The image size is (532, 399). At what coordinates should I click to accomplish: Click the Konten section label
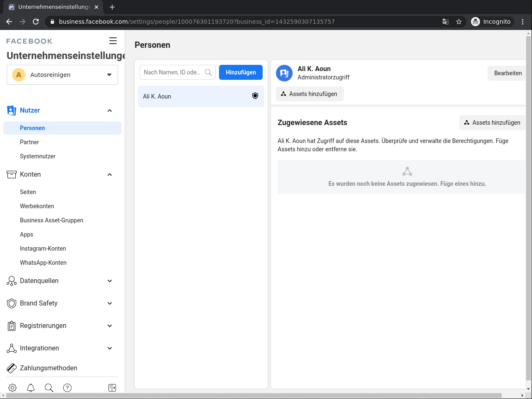click(30, 175)
